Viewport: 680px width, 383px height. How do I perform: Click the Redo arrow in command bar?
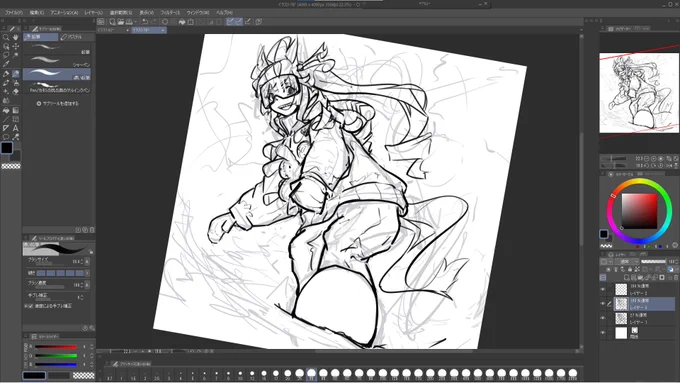tap(154, 21)
